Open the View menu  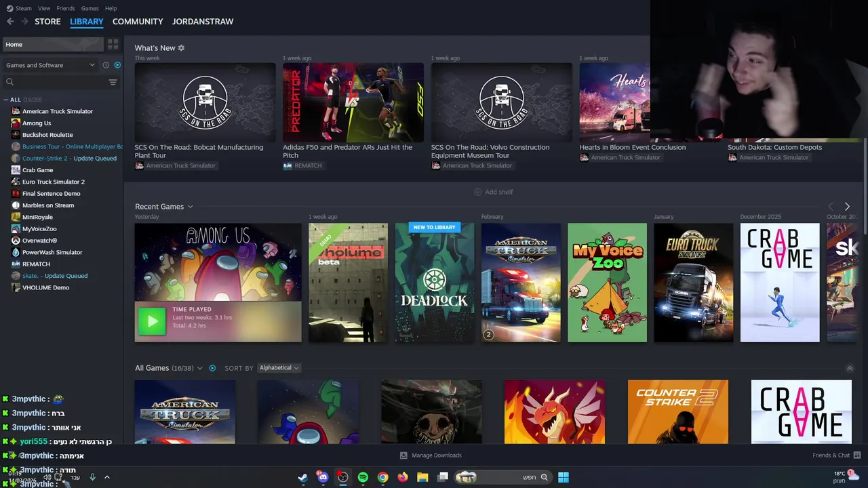[44, 8]
